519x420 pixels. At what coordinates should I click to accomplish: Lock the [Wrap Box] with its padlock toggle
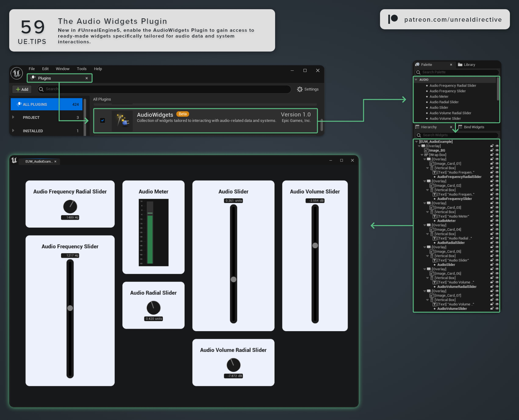(x=492, y=155)
